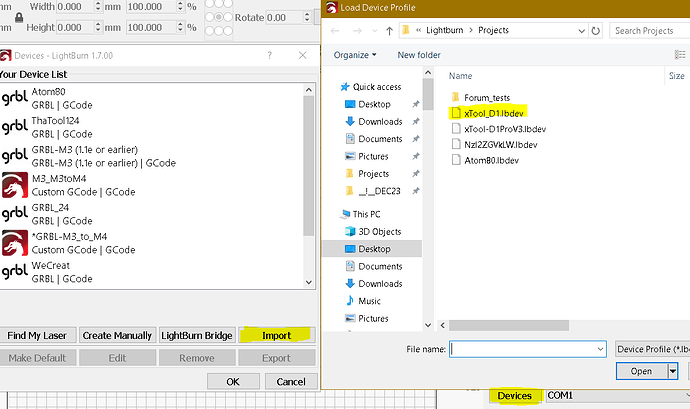Viewport: 690px width, 409px height.
Task: Click device list scrollbar up arrow
Action: [309, 90]
